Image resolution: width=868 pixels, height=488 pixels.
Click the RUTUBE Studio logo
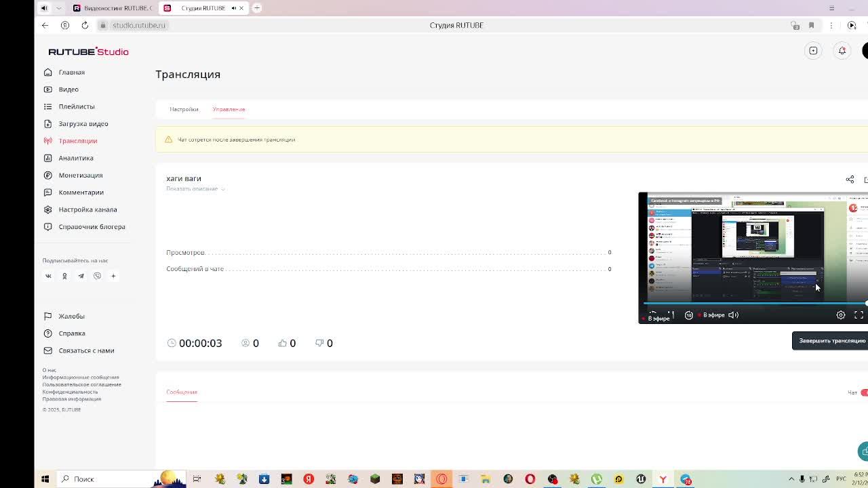(88, 52)
